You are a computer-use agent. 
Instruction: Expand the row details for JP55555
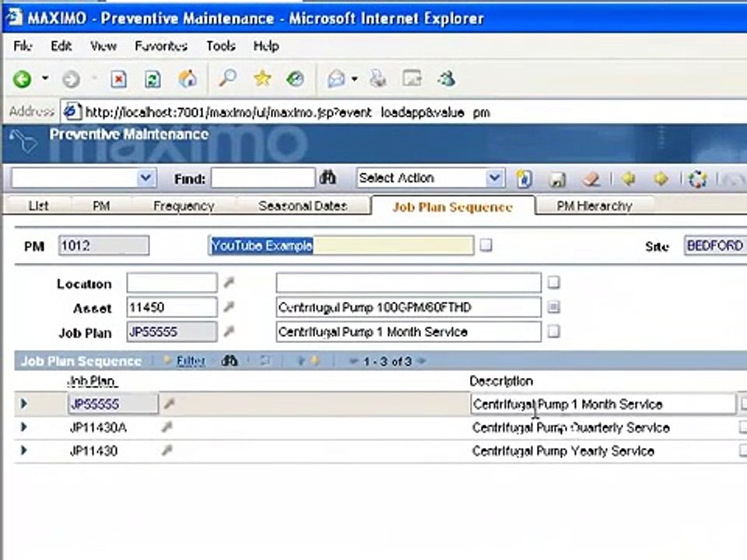click(x=24, y=404)
